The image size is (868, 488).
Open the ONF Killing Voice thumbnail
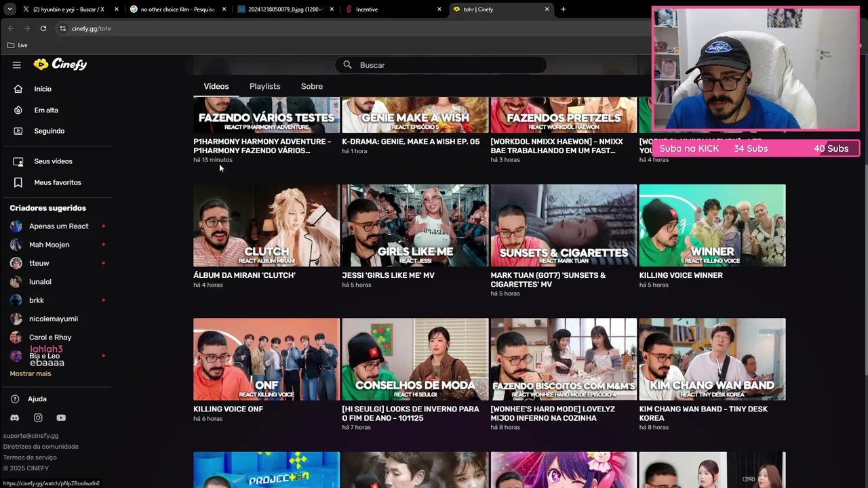click(x=267, y=359)
